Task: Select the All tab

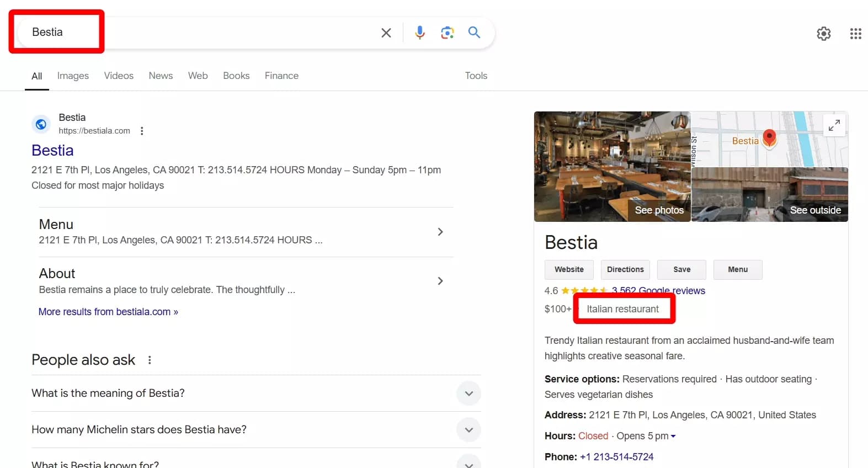Action: [37, 76]
